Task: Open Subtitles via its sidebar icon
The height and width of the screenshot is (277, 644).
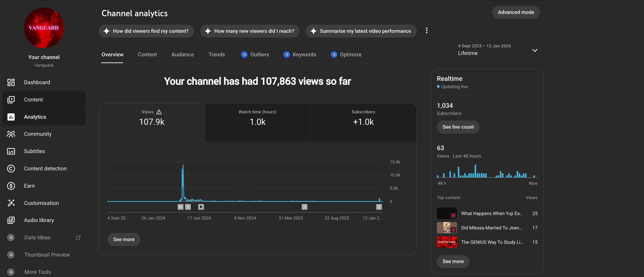Action: pyautogui.click(x=11, y=151)
